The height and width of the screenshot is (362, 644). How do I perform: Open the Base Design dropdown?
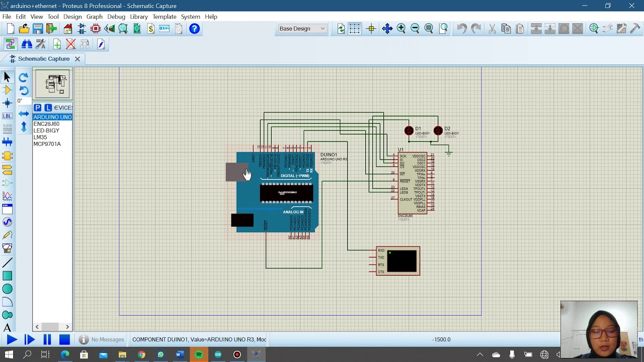click(x=302, y=29)
